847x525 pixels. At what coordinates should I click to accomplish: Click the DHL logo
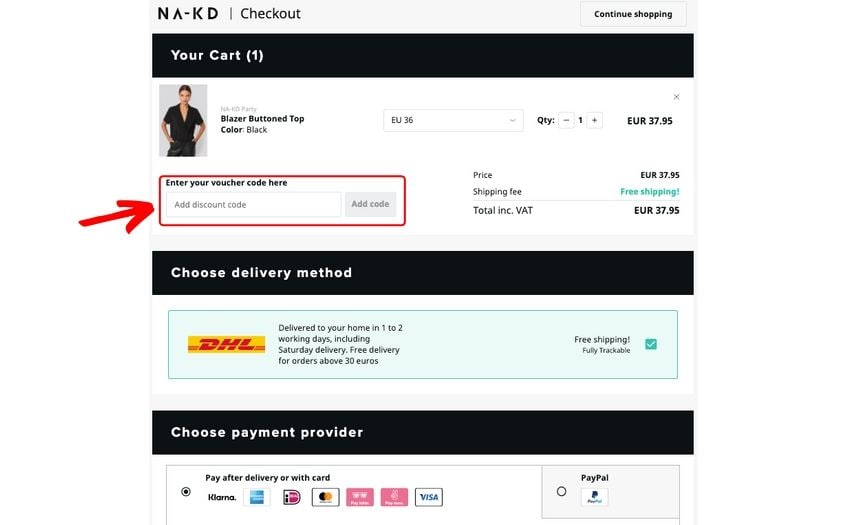[x=226, y=344]
